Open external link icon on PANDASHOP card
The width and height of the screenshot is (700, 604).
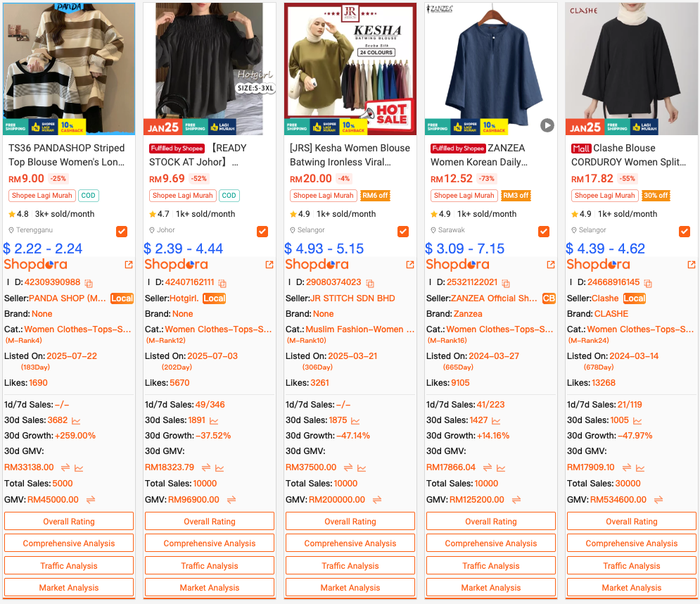click(129, 265)
